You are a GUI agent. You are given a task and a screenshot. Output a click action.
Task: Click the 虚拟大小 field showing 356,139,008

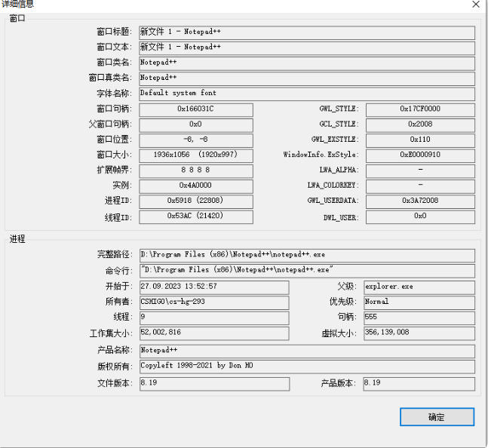pyautogui.click(x=419, y=333)
